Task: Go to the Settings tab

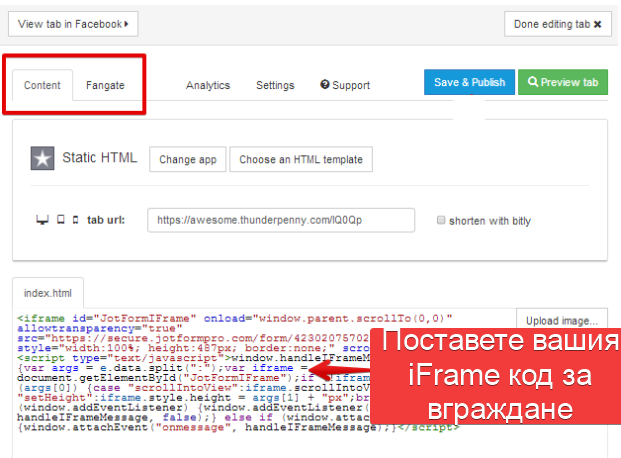Action: (x=275, y=85)
